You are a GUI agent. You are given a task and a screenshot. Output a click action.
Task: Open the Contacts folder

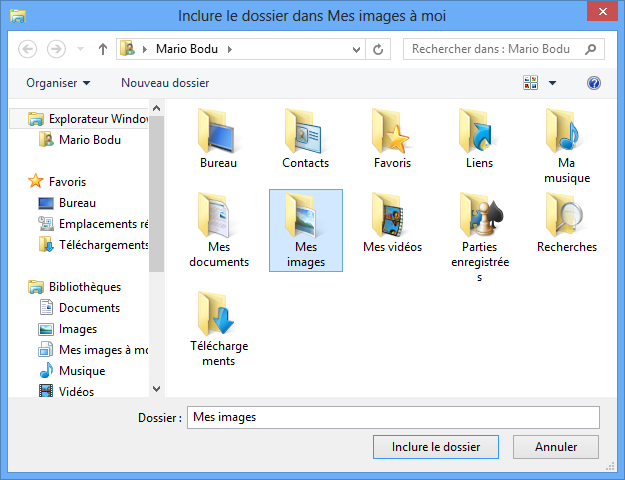pyautogui.click(x=305, y=138)
